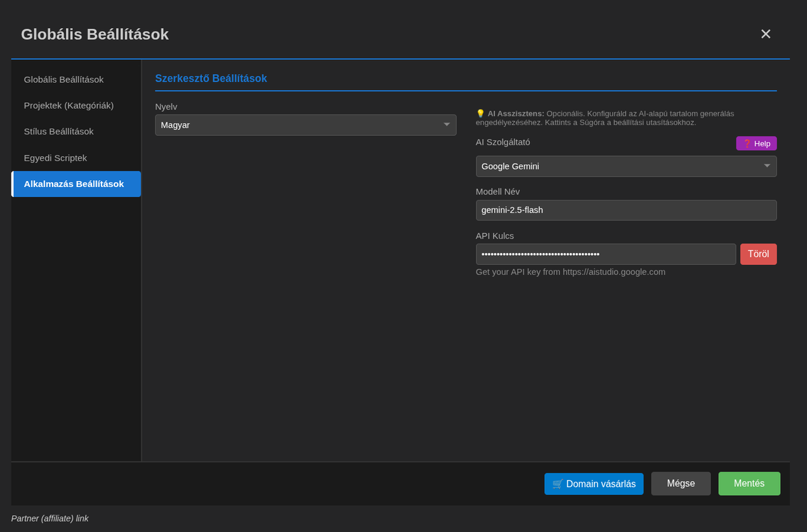
Task: Save settings with the Mentés button
Action: click(x=748, y=484)
